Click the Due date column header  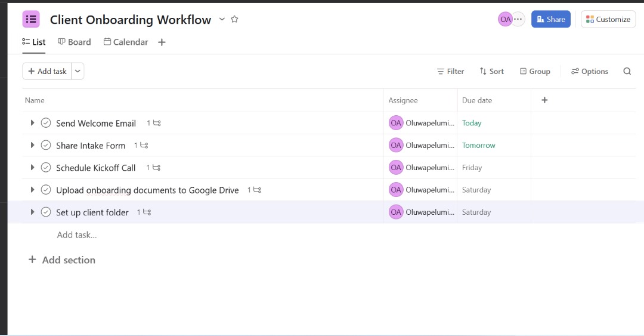point(477,100)
